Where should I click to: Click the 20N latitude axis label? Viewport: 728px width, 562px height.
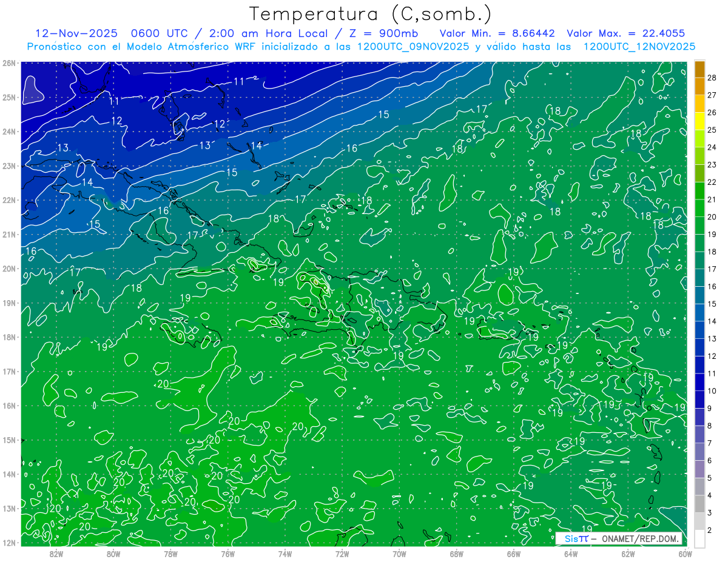(8, 269)
